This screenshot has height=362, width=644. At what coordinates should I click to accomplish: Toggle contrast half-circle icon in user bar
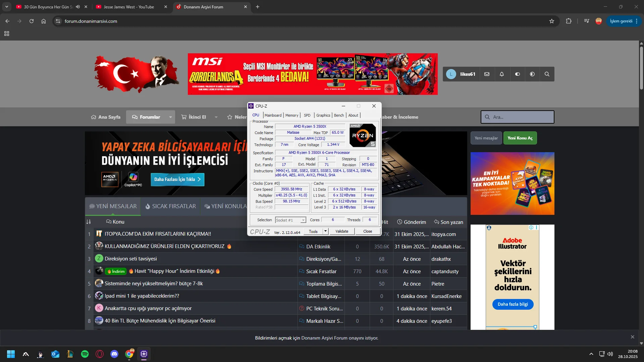532,74
